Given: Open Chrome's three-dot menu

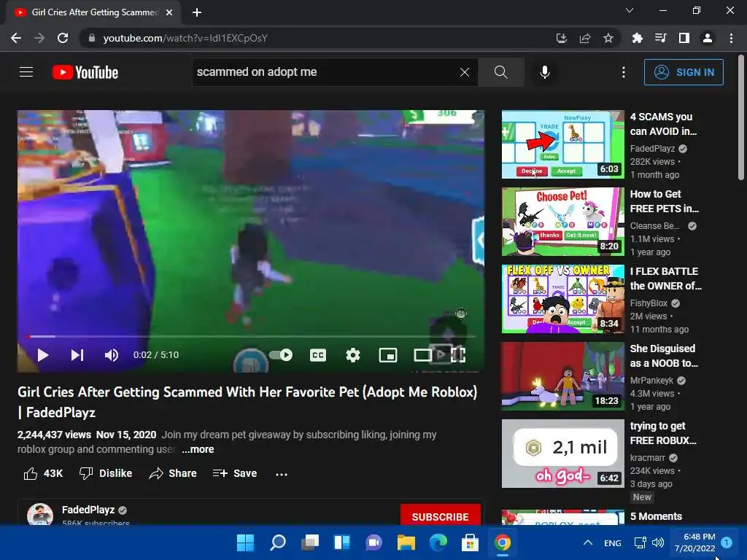Looking at the screenshot, I should pyautogui.click(x=731, y=38).
